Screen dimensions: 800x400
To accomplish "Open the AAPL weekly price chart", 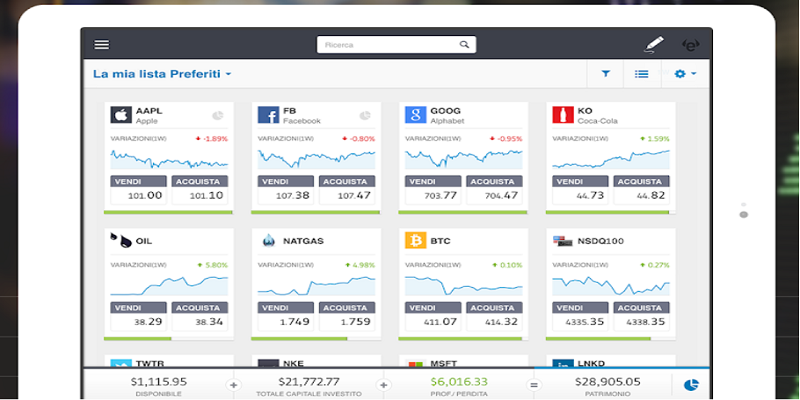I will pyautogui.click(x=169, y=159).
